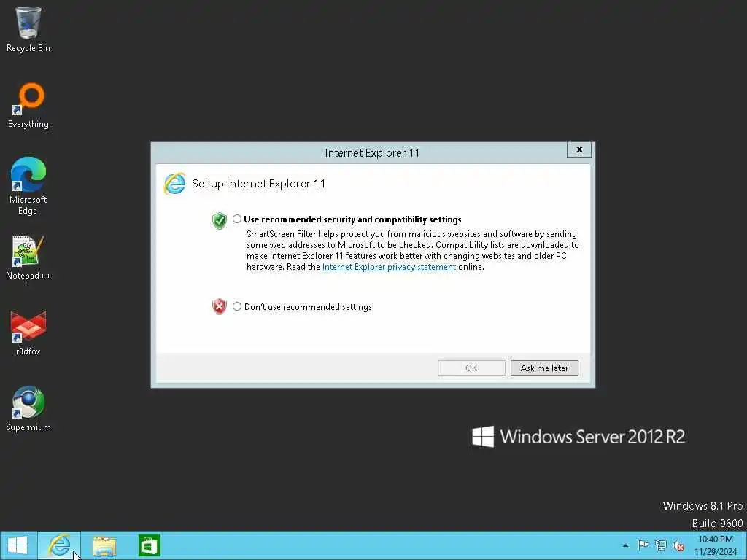The height and width of the screenshot is (560, 747).
Task: Open the Recycle Bin desktop icon
Action: [x=28, y=29]
